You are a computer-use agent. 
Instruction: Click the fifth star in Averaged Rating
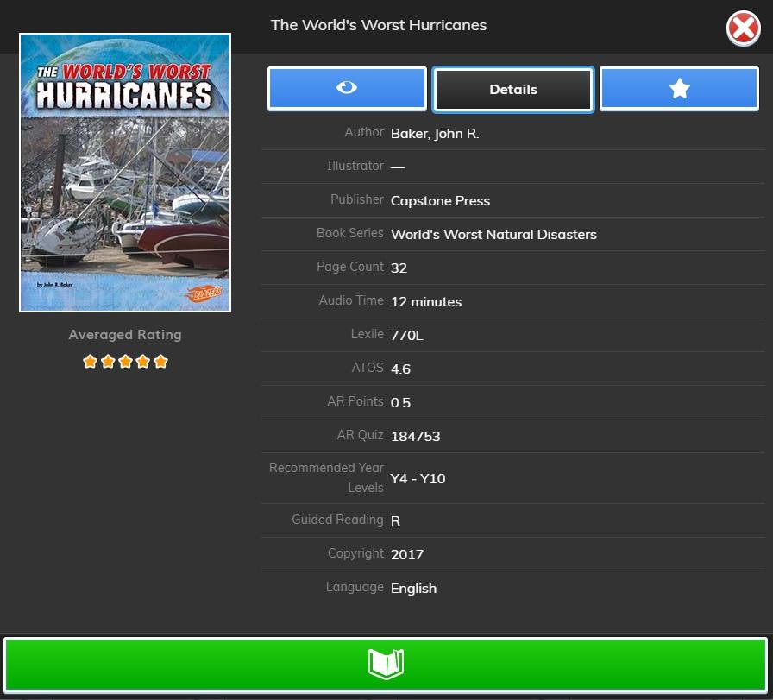tap(160, 362)
